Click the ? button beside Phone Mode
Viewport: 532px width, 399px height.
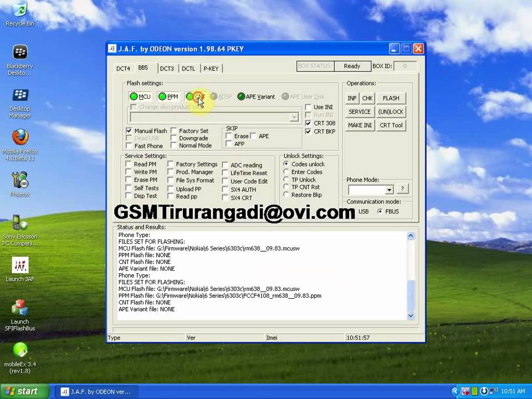(x=402, y=188)
